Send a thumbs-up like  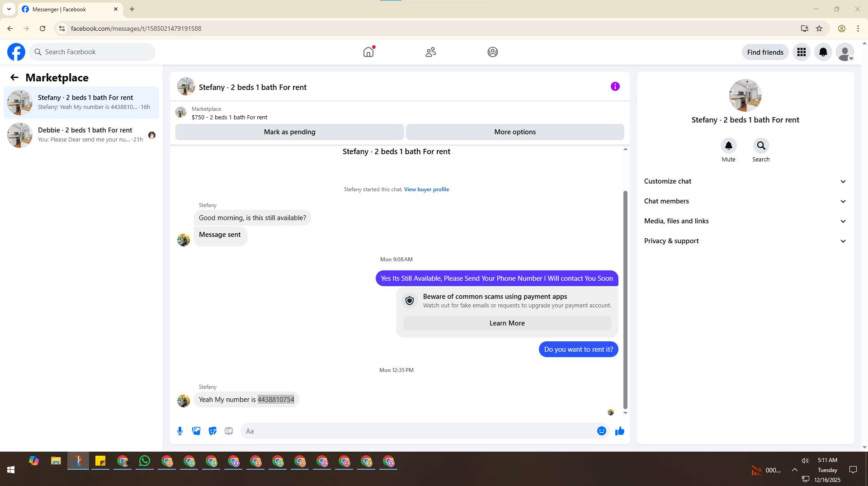coord(619,431)
